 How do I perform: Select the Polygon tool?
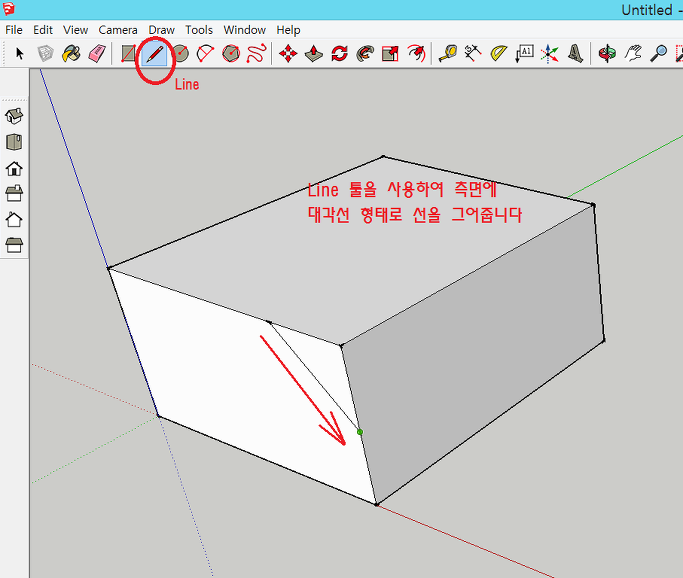coord(231,54)
